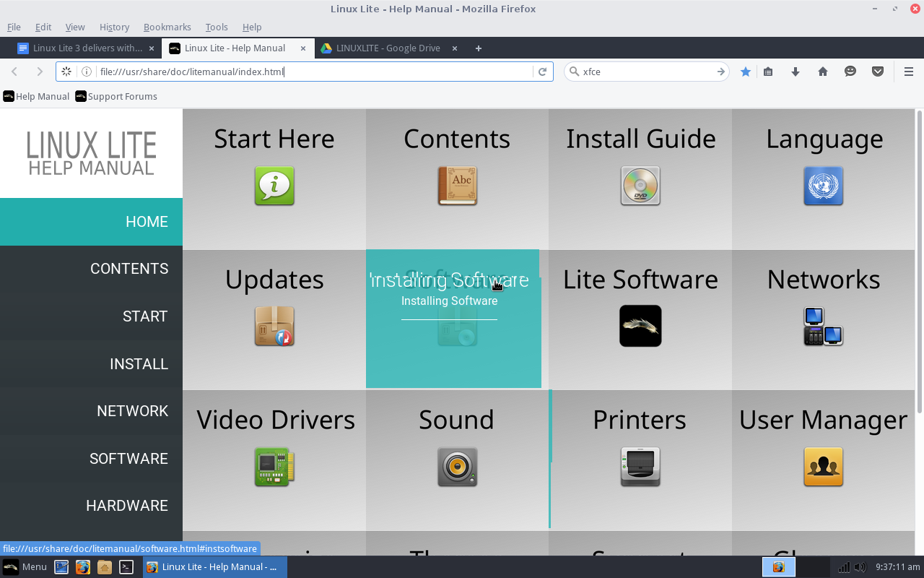Click the Start Here speech bubble icon
924x578 pixels.
pyautogui.click(x=274, y=186)
